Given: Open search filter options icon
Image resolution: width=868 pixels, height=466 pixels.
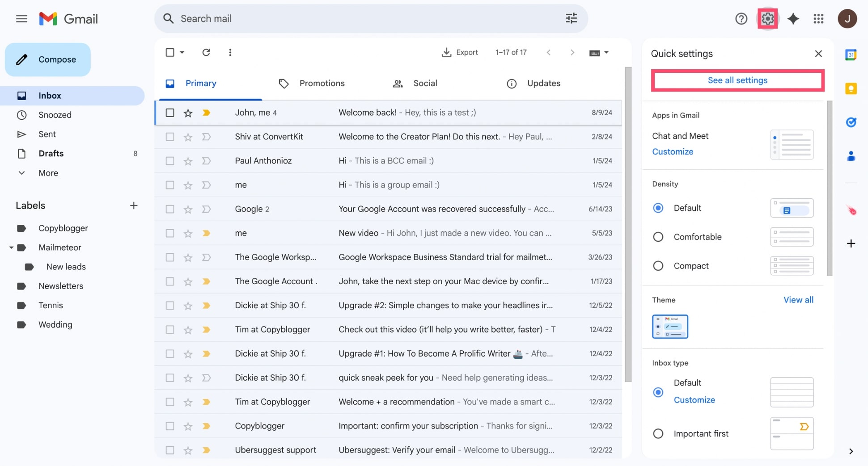Looking at the screenshot, I should (571, 18).
